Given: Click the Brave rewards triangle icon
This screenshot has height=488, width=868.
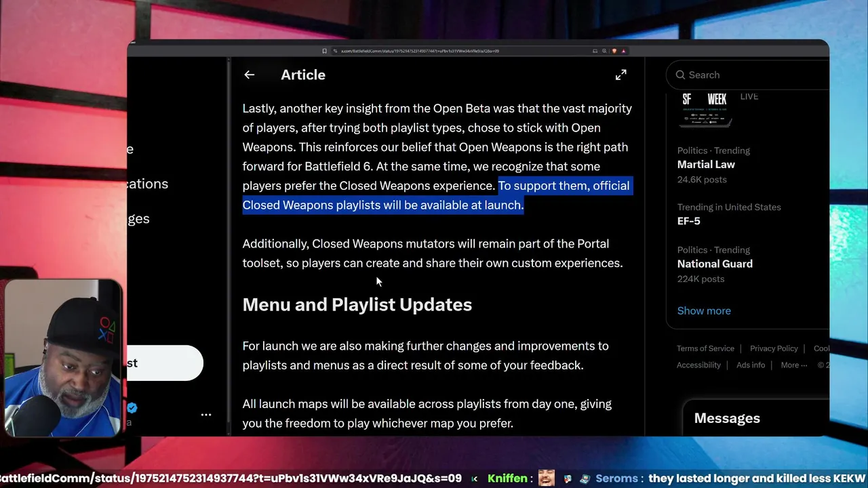Looking at the screenshot, I should (623, 51).
